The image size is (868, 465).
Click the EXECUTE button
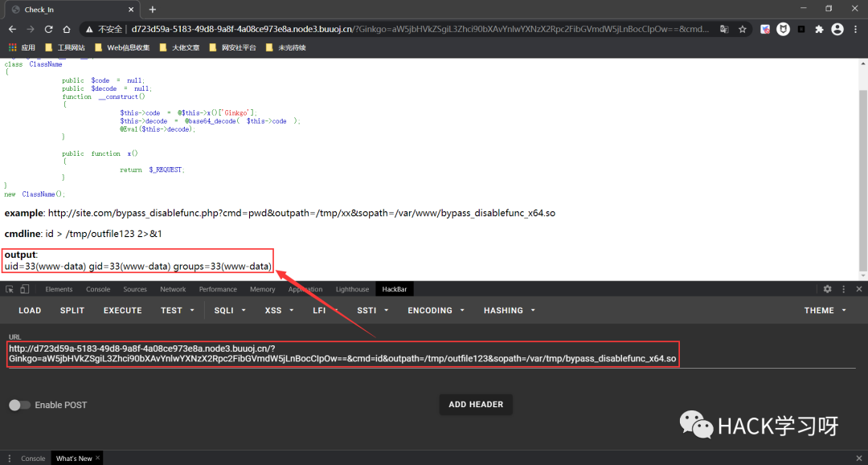tap(123, 311)
